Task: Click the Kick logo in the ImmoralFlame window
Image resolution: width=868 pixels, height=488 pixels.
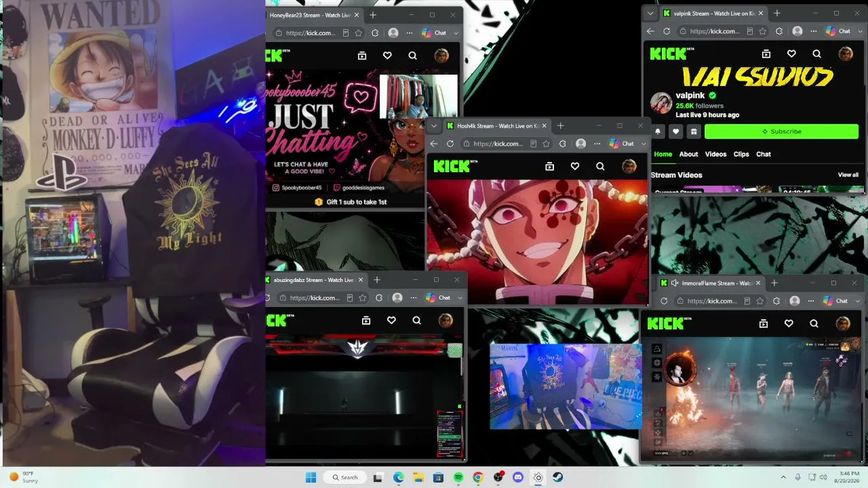Action: coord(669,324)
